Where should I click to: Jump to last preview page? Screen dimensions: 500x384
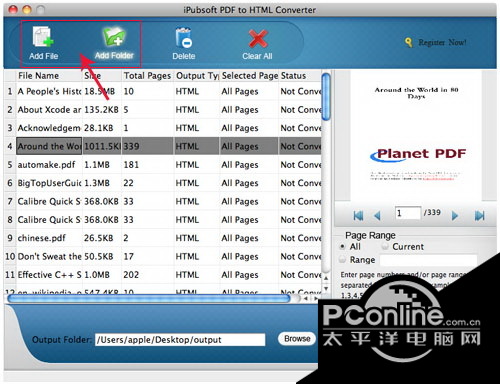(x=479, y=216)
